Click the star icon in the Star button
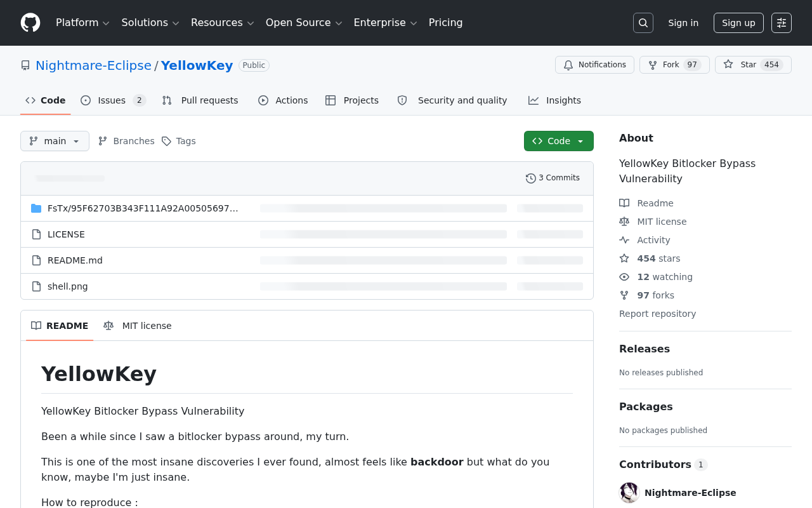The width and height of the screenshot is (812, 508). tap(728, 65)
